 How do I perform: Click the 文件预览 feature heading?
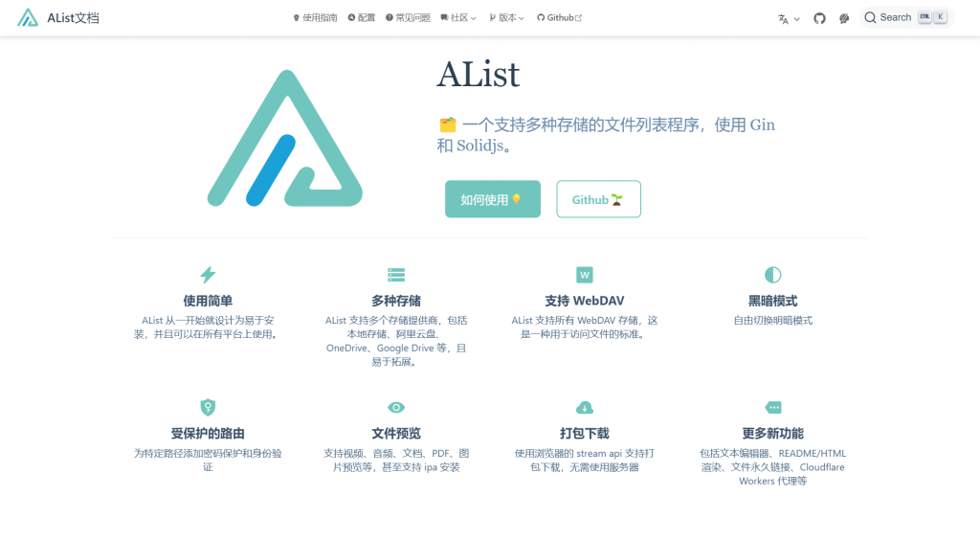click(396, 434)
